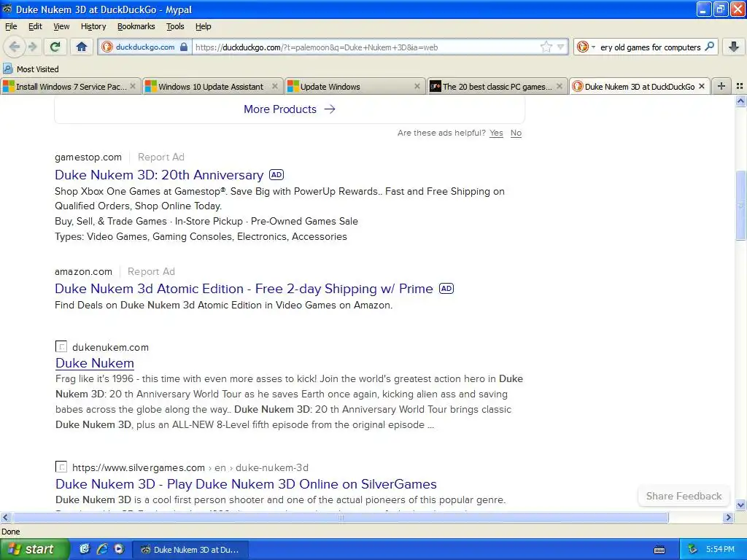
Task: Answer Yes to ads helpful question
Action: [x=496, y=133]
